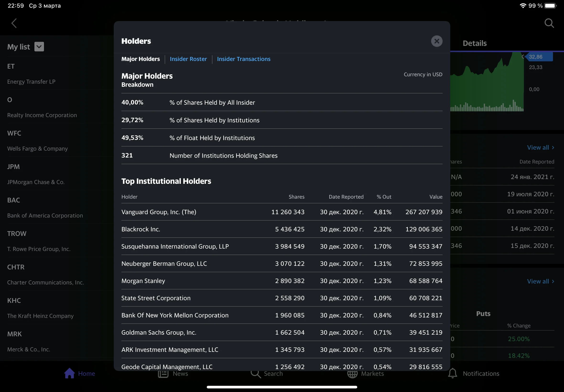Click the price chart behind the dialog
This screenshot has width=564, height=392.
click(x=487, y=82)
